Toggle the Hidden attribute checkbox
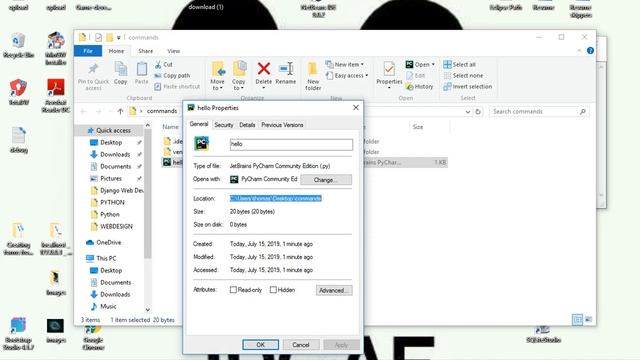Image resolution: width=640 pixels, height=360 pixels. (273, 290)
